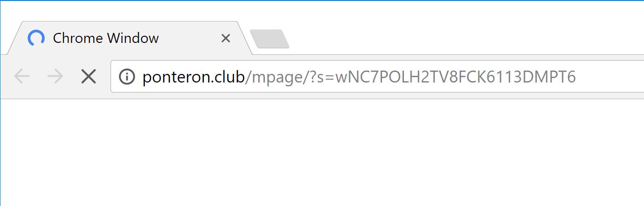The image size is (644, 206).
Task: Click the ponteron.club domain text in the URL
Action: pyautogui.click(x=193, y=77)
